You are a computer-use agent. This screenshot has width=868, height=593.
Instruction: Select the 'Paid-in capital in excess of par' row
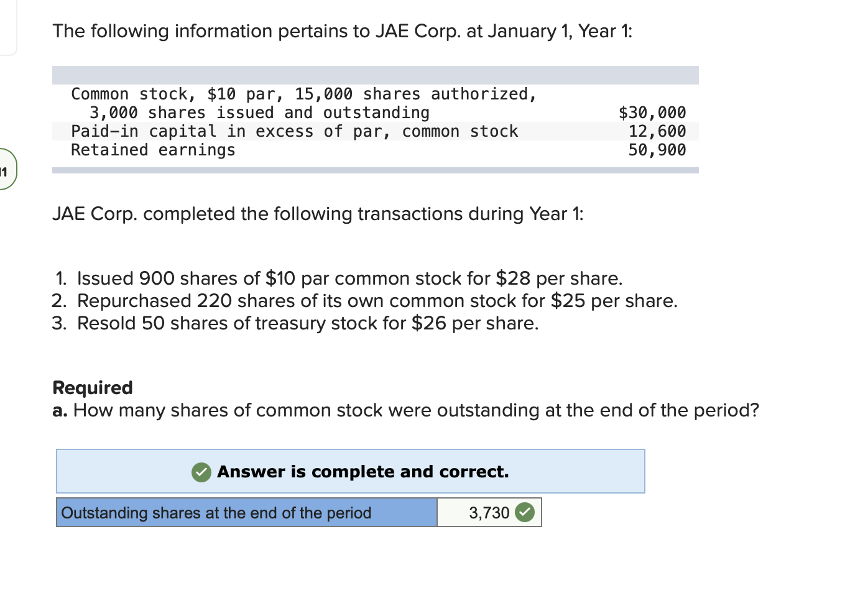(x=294, y=131)
